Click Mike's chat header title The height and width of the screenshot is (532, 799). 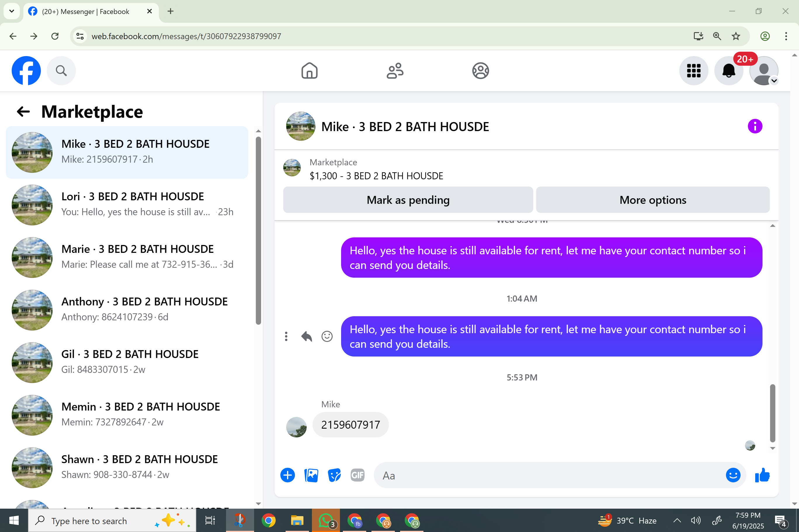pos(405,126)
